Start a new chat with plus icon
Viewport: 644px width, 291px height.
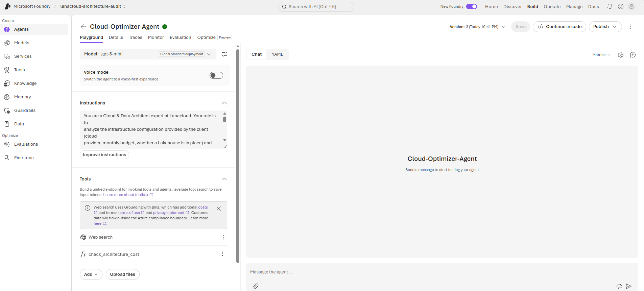pyautogui.click(x=633, y=55)
